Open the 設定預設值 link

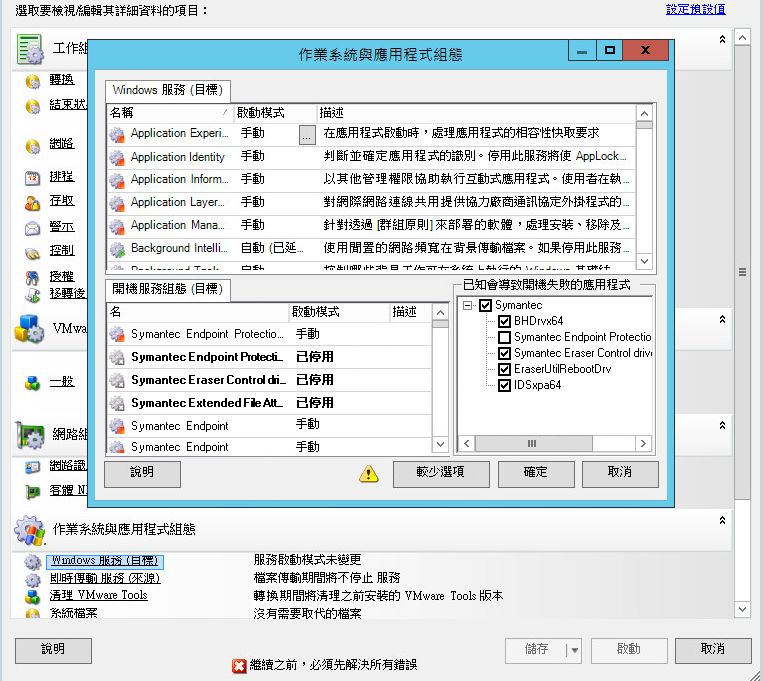click(x=696, y=10)
